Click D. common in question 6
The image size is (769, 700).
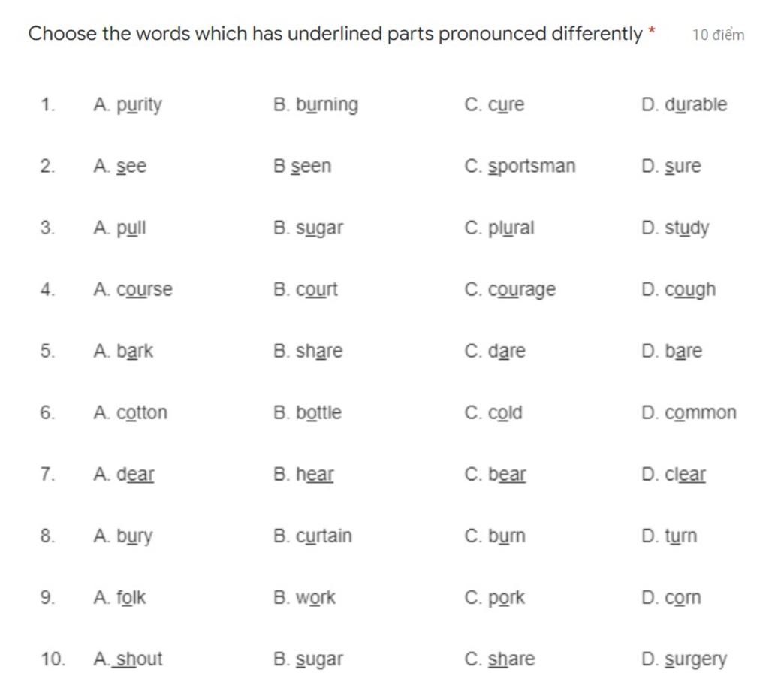[689, 412]
